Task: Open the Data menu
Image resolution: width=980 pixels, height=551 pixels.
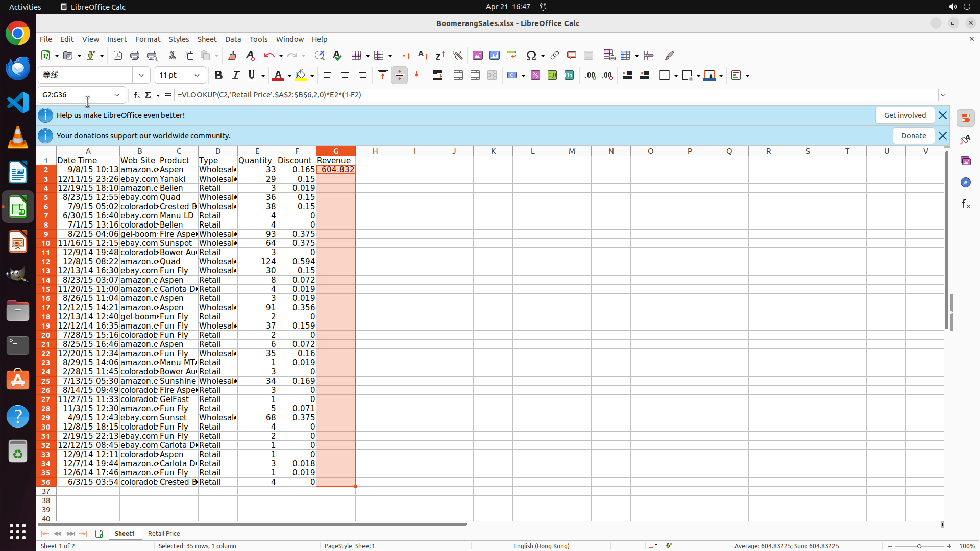Action: (232, 39)
